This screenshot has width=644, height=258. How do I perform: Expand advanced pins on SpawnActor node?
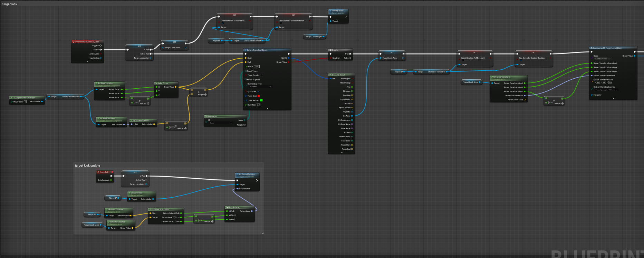click(x=614, y=98)
